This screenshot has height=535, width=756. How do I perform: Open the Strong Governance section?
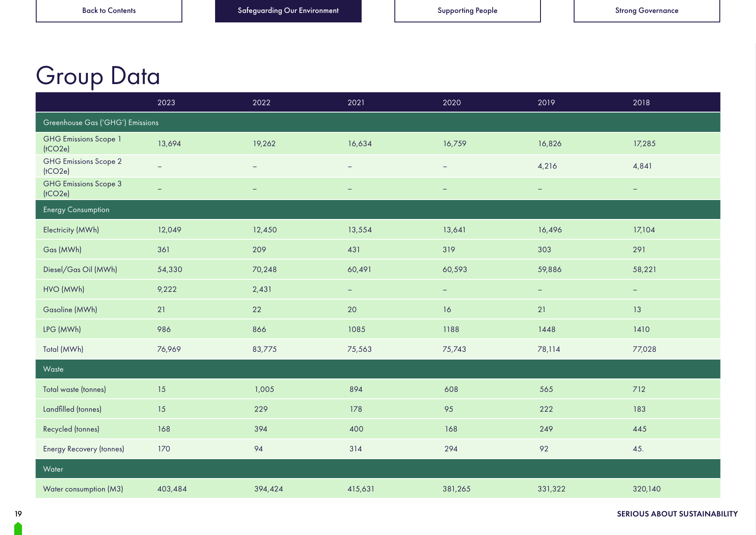(x=647, y=10)
